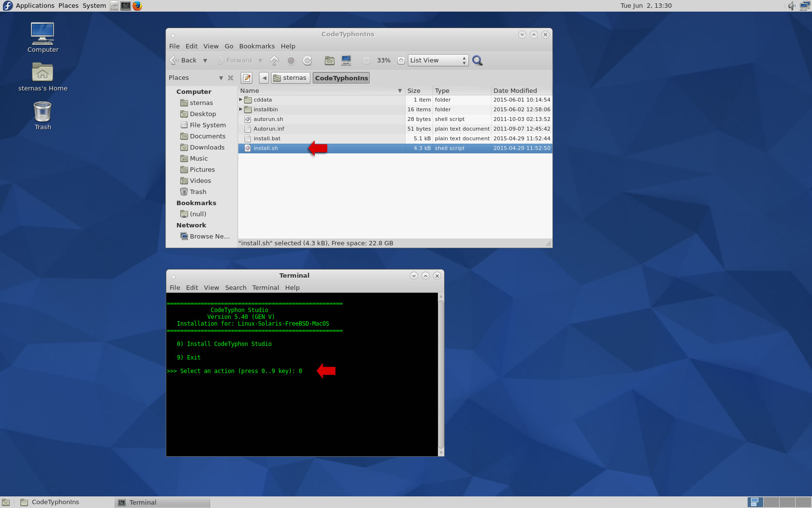Select the autorun.sh file icon
The width and height of the screenshot is (812, 508).
click(248, 119)
